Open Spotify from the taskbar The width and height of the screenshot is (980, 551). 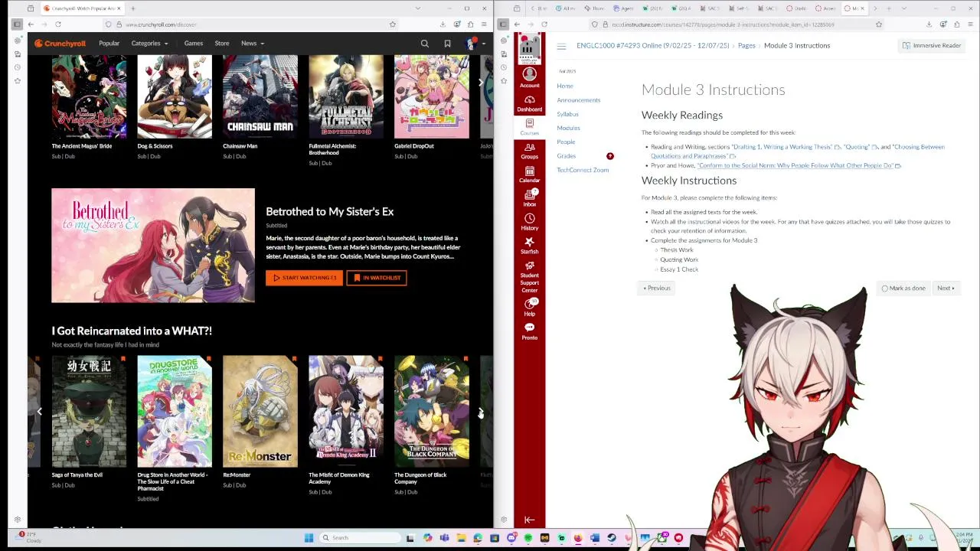tap(528, 538)
